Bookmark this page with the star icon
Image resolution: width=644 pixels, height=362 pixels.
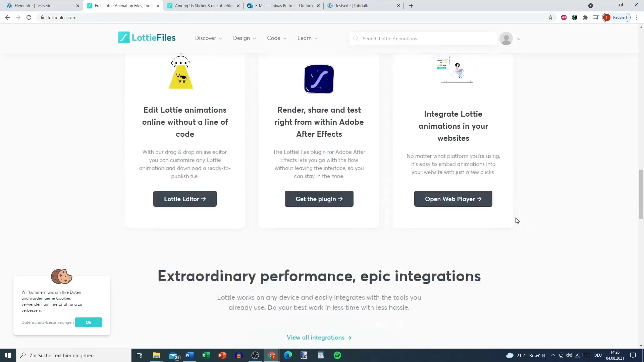[x=550, y=17]
